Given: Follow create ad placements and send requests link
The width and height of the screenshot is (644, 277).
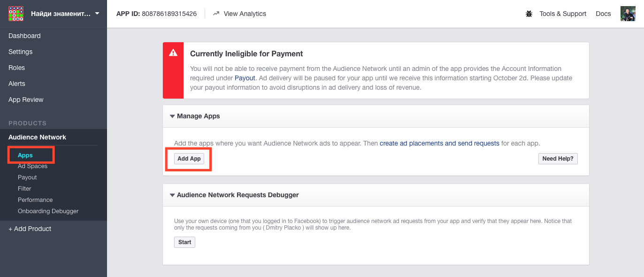Looking at the screenshot, I should click(439, 143).
